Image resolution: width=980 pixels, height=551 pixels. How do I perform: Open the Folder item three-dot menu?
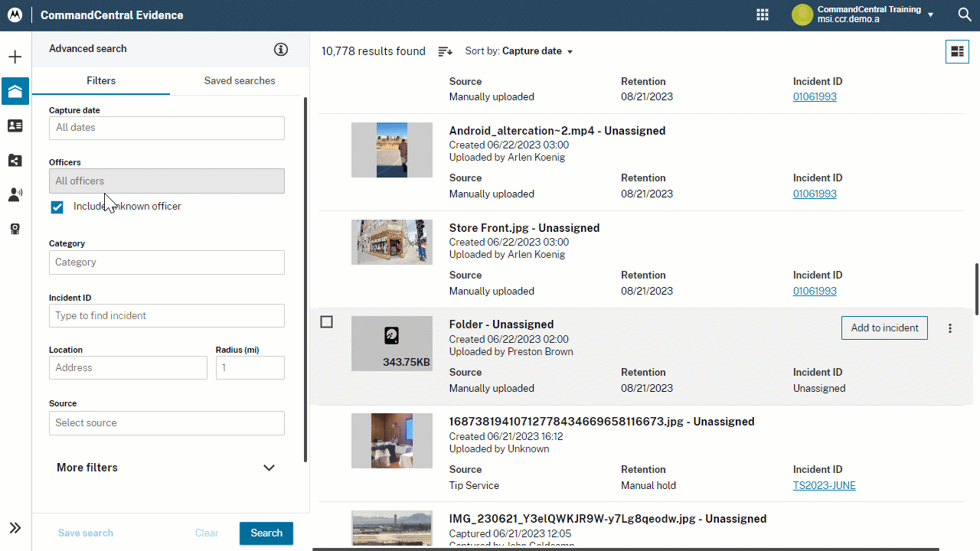[950, 328]
